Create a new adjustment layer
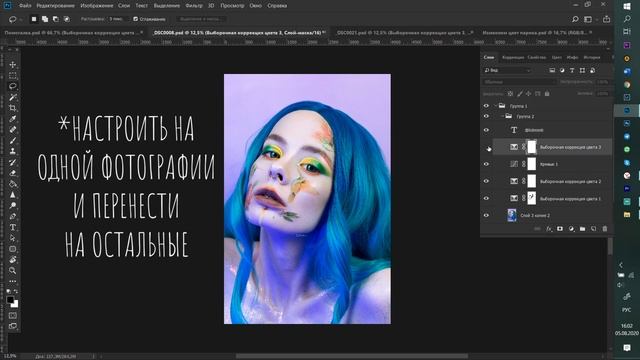 coord(571,229)
